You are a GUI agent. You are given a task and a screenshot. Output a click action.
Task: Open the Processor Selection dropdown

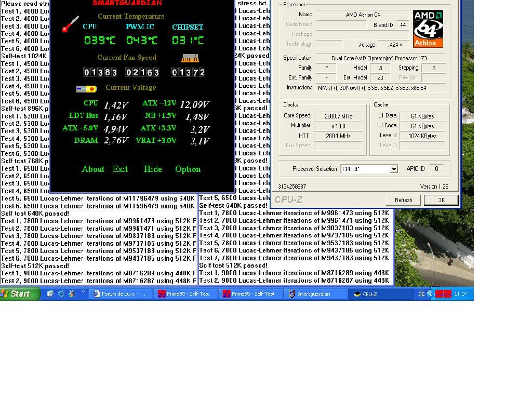(x=369, y=169)
